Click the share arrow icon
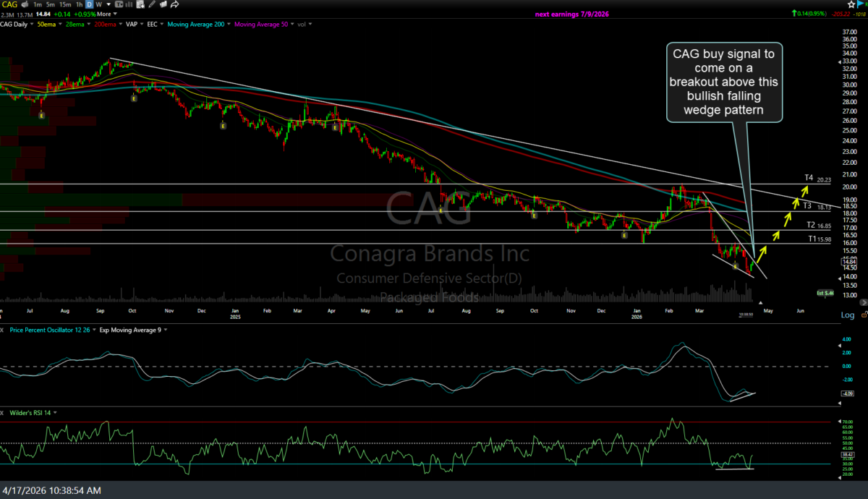The image size is (868, 499). pyautogui.click(x=174, y=4)
